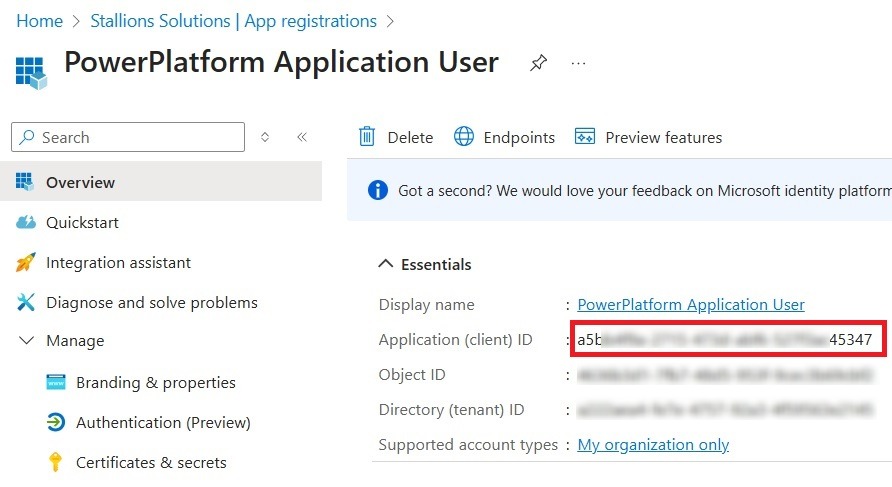Open Branding & properties
The height and width of the screenshot is (487, 892).
coord(155,382)
